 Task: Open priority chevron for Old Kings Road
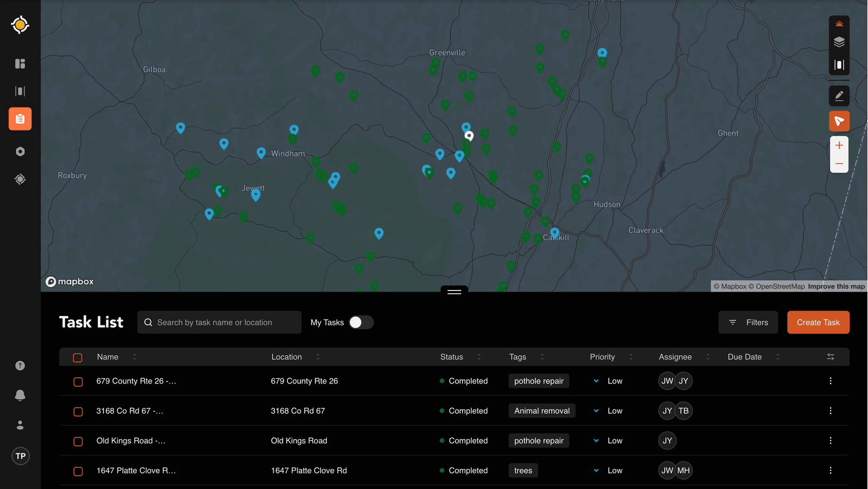(596, 441)
